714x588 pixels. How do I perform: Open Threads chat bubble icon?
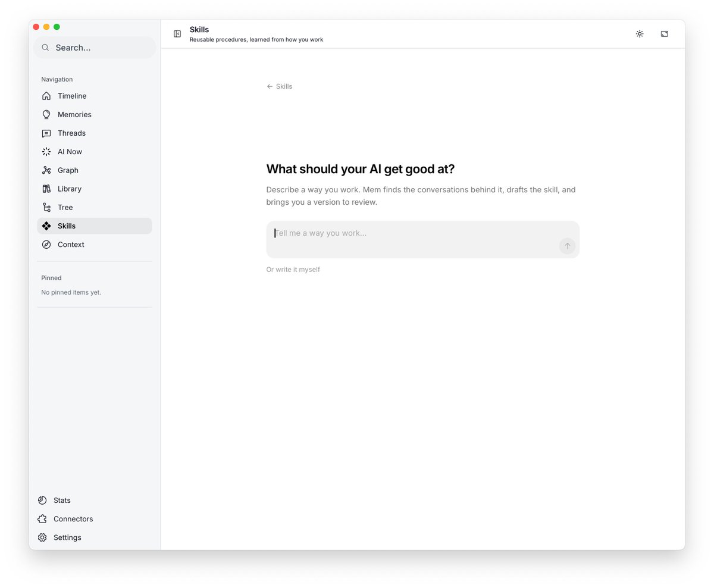coord(46,133)
